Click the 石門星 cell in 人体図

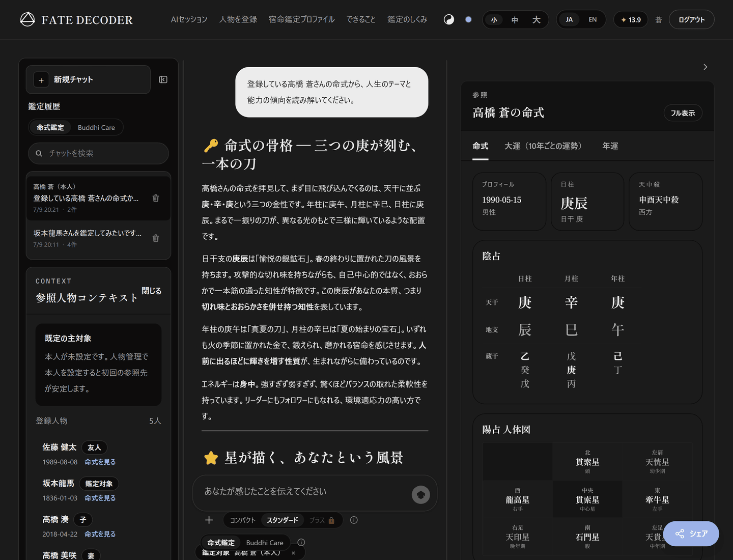pyautogui.click(x=587, y=537)
